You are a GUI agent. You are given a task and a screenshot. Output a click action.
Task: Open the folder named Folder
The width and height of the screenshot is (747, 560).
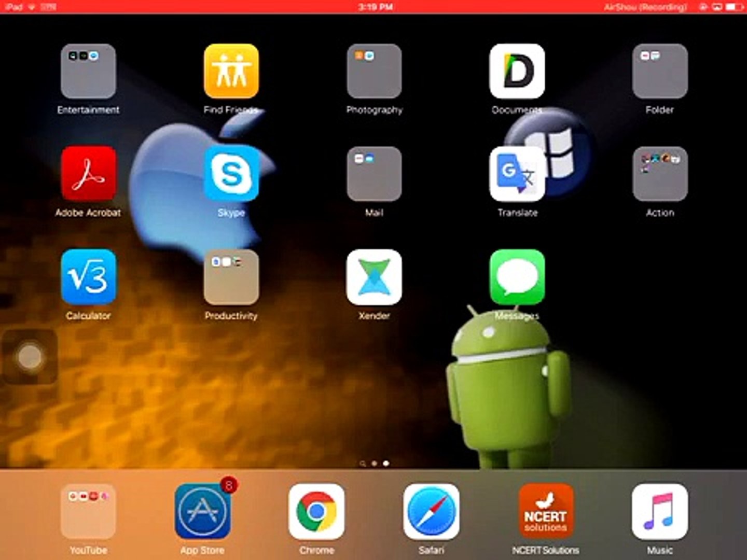tap(660, 71)
